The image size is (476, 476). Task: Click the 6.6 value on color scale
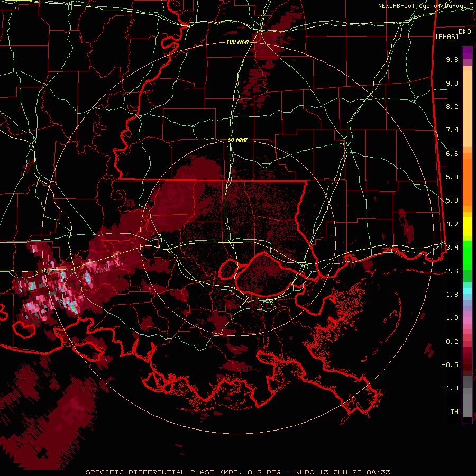pos(452,153)
